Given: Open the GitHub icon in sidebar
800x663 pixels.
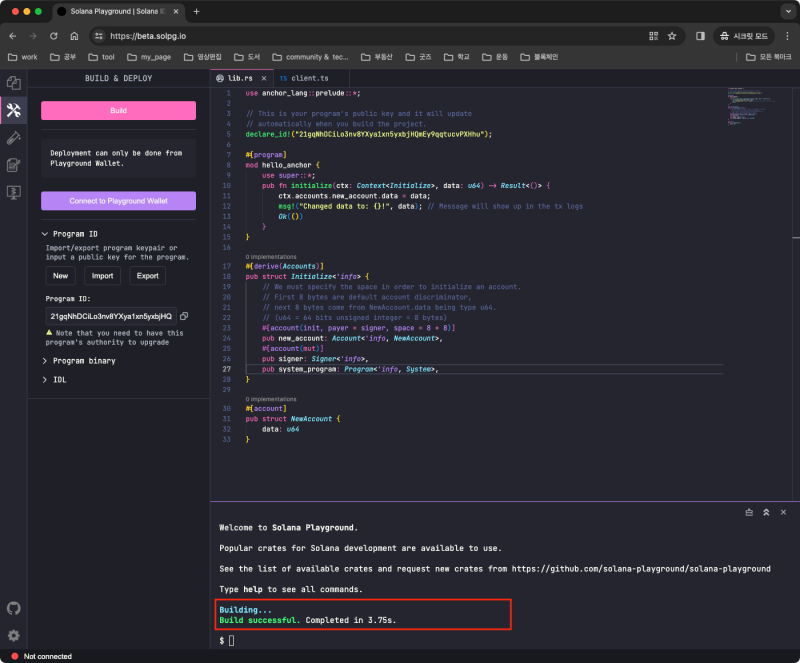Looking at the screenshot, I should [14, 608].
